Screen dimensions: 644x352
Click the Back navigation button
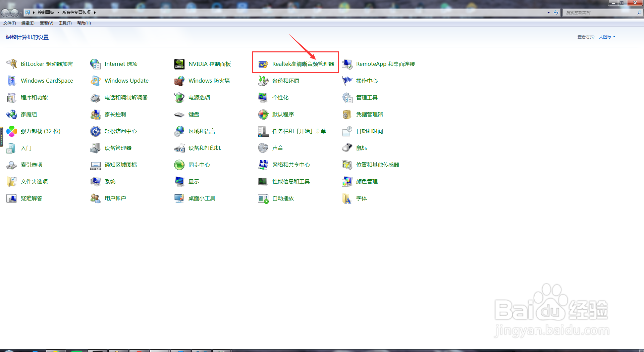click(5, 13)
